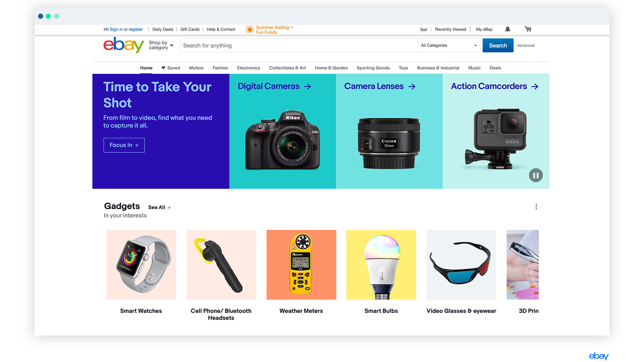Open the Music category
Viewport: 644px width, 362px height.
click(474, 68)
